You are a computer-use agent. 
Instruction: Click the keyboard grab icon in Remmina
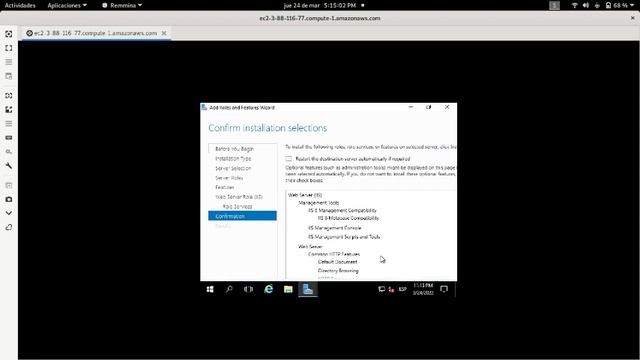pyautogui.click(x=9, y=138)
